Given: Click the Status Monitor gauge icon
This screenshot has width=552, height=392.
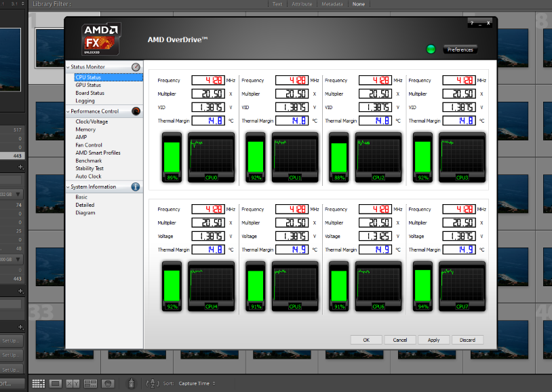Looking at the screenshot, I should 136,67.
